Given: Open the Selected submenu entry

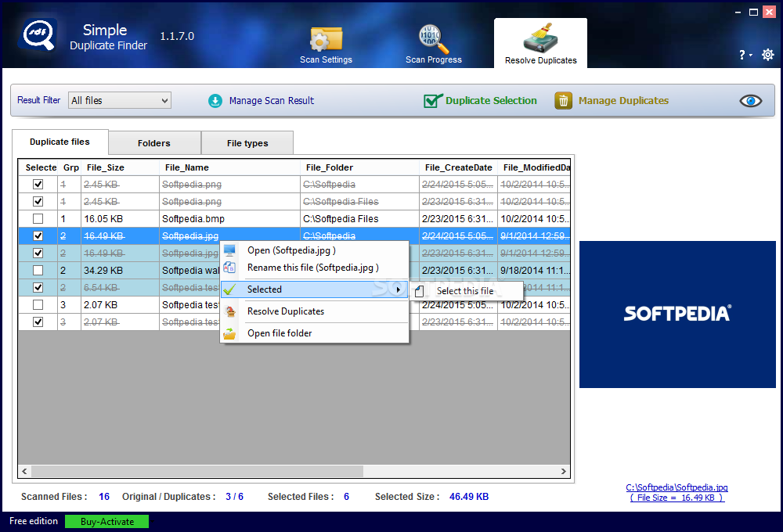Looking at the screenshot, I should (315, 289).
